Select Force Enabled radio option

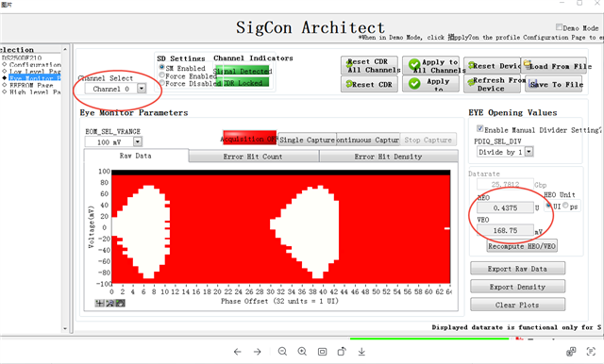click(161, 75)
